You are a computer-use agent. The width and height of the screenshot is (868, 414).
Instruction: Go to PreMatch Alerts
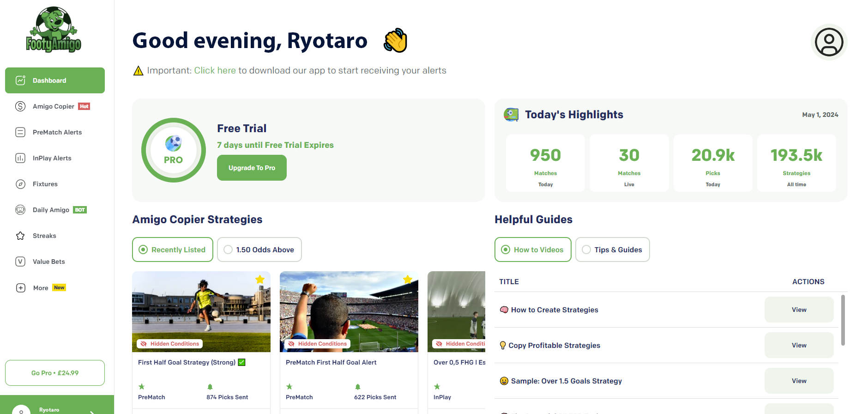click(55, 132)
